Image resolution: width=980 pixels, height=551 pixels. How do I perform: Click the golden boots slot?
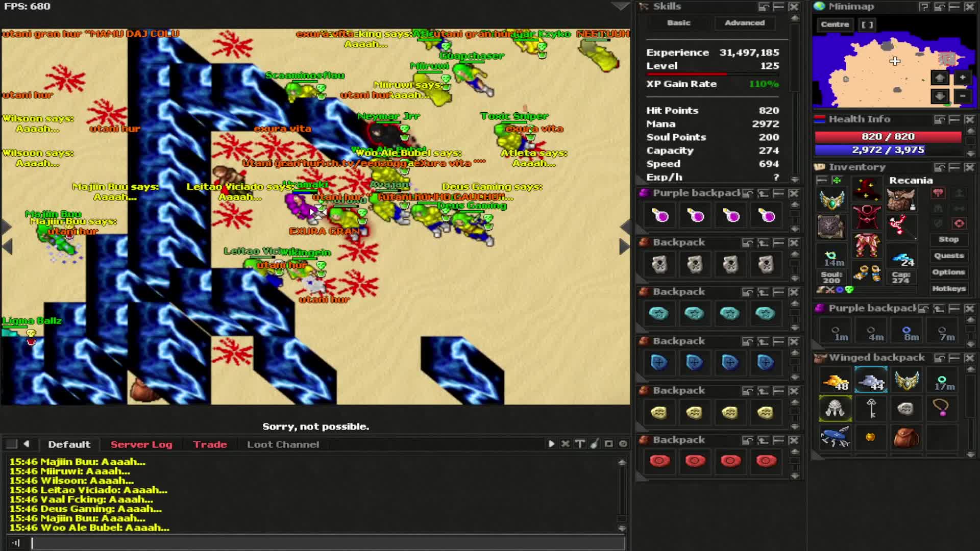(867, 272)
